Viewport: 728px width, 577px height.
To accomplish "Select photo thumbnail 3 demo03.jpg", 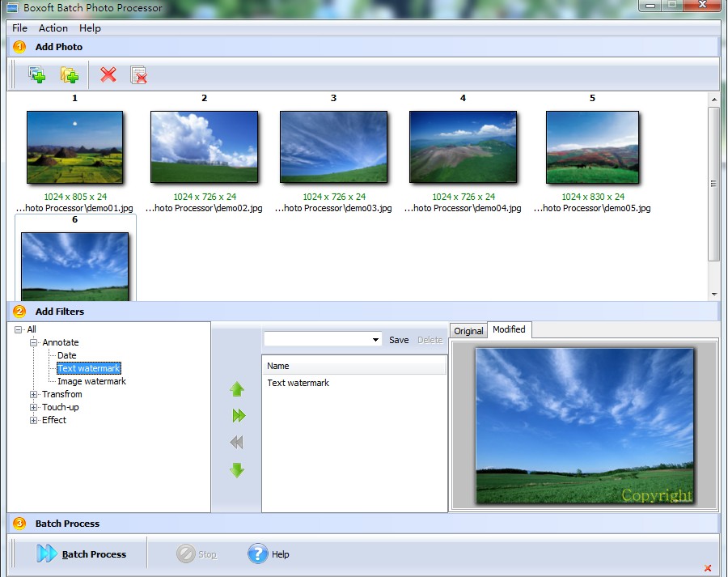I will tap(333, 146).
